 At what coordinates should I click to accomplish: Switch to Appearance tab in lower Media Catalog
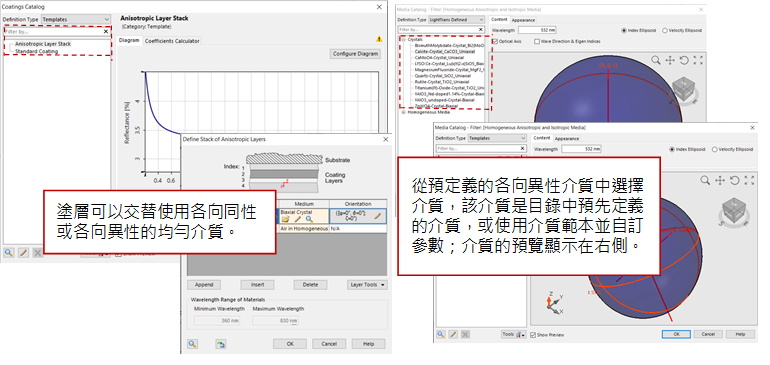[567, 139]
